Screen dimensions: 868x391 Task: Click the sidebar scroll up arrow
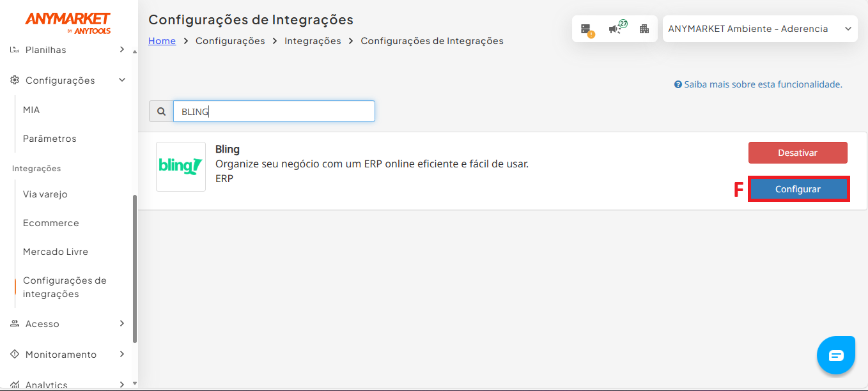coord(134,52)
